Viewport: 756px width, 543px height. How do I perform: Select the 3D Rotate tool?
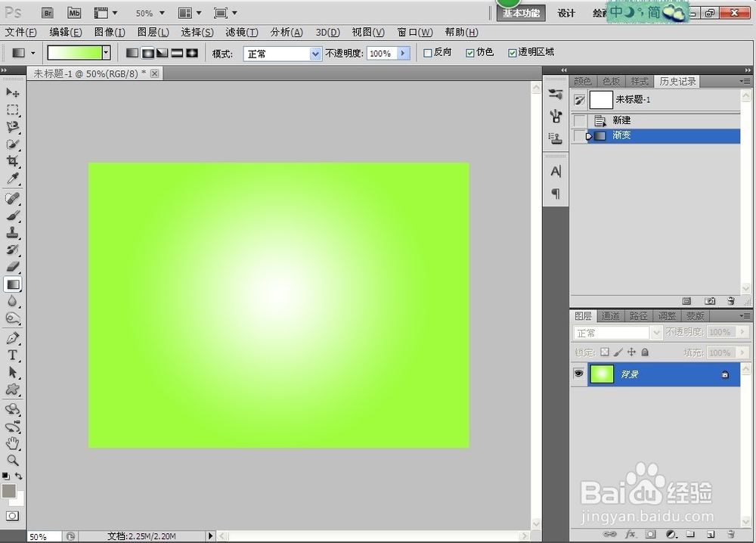click(x=13, y=409)
